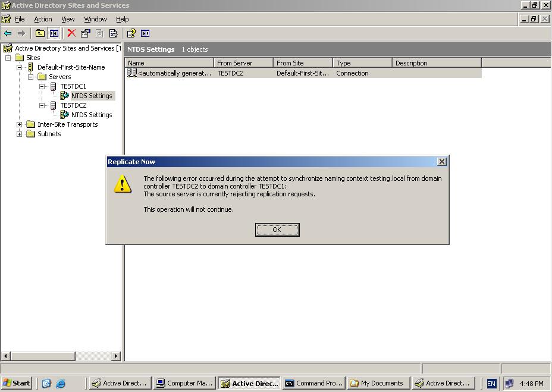
Task: Switch to Command Prompt taskbar button
Action: pyautogui.click(x=314, y=383)
